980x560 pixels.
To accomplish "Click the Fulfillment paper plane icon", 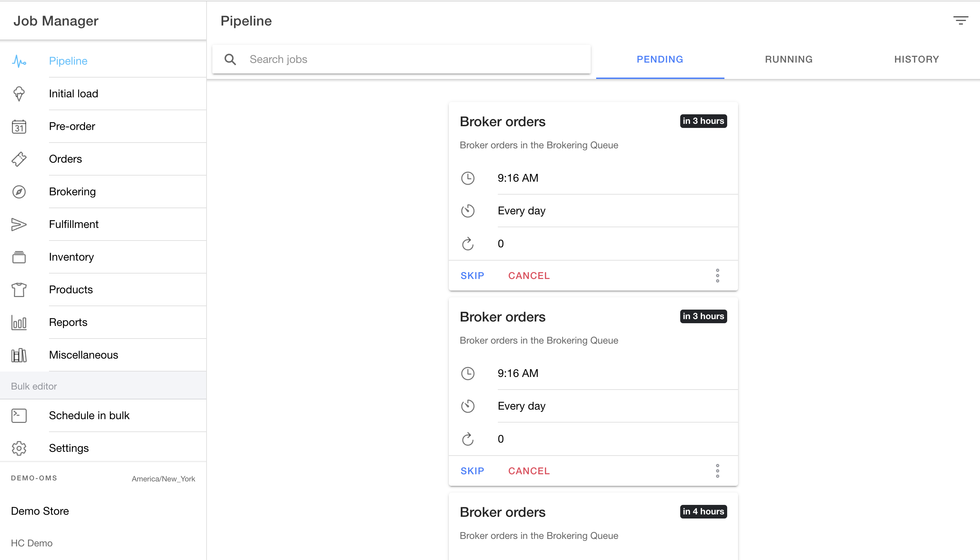I will point(19,224).
